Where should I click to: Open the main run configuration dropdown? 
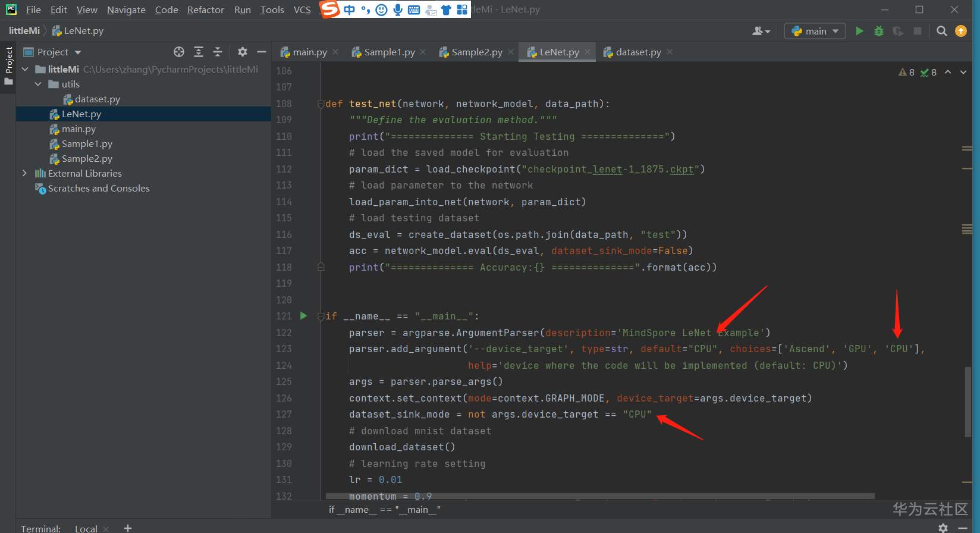tap(815, 31)
